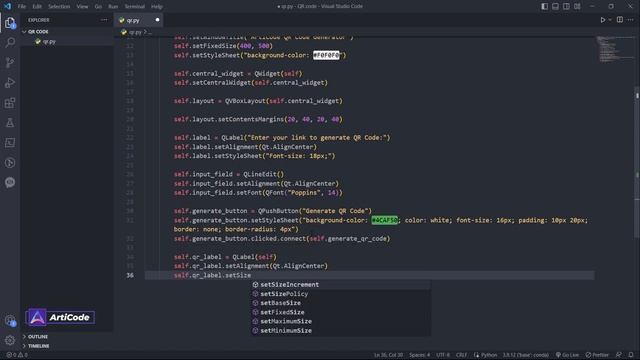Click errors and warnings status indicator

click(17, 355)
